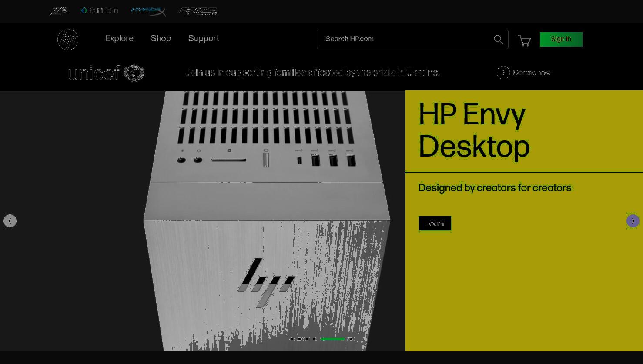
Task: Open the Z by HP brand logo
Action: tap(59, 11)
